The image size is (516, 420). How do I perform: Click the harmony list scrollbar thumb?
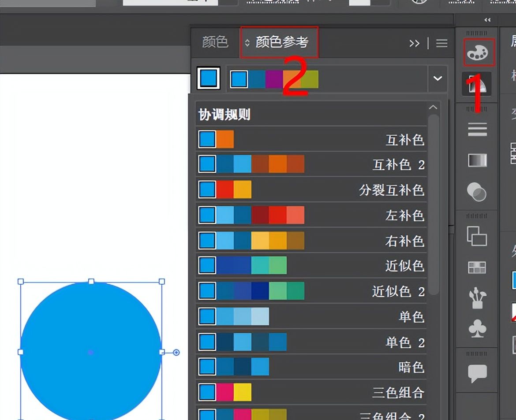point(434,204)
